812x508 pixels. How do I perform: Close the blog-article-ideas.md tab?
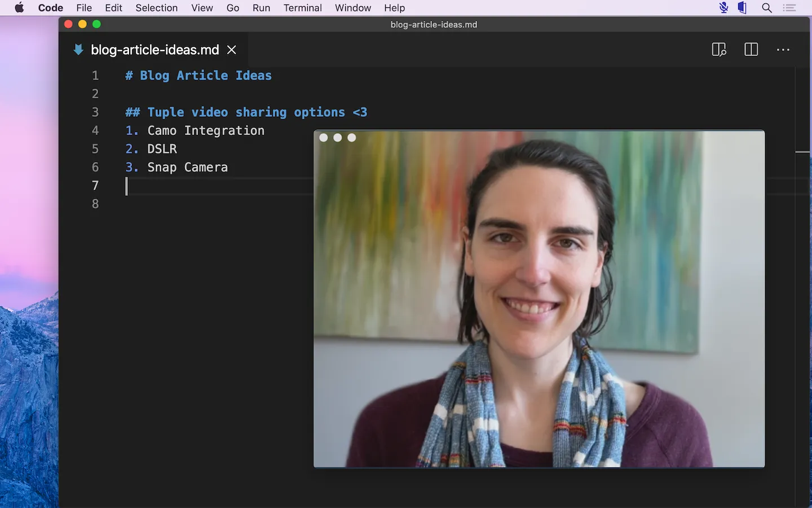click(x=231, y=50)
